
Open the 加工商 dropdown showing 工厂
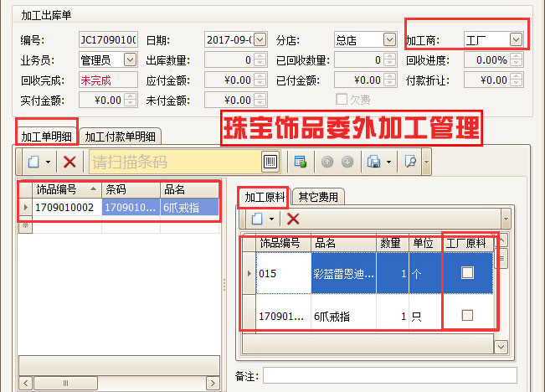click(x=516, y=39)
